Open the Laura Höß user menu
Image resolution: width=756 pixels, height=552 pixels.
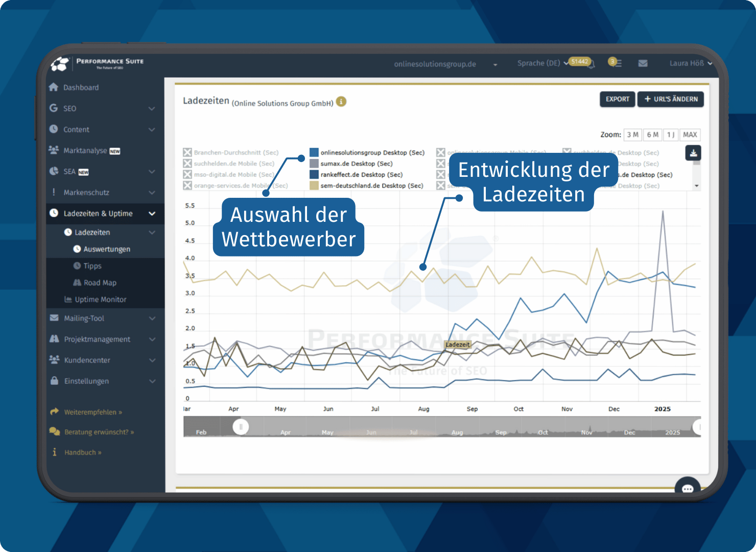[691, 63]
